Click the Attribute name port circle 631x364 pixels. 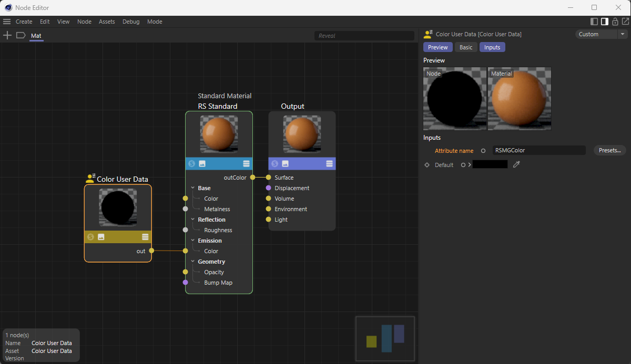(483, 151)
